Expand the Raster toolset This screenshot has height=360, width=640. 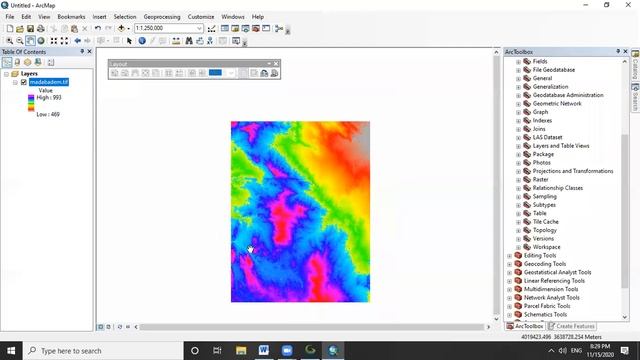click(x=518, y=180)
